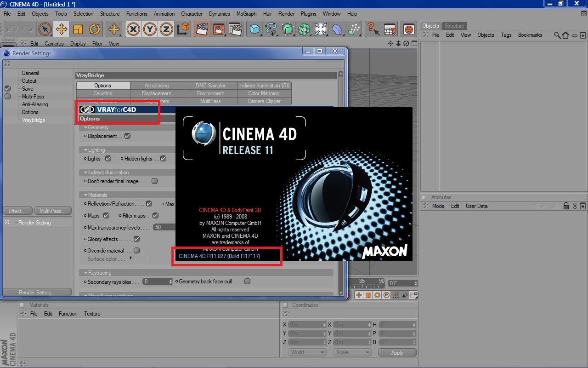588x368 pixels.
Task: Toggle Displacement checkbox
Action: click(x=128, y=136)
